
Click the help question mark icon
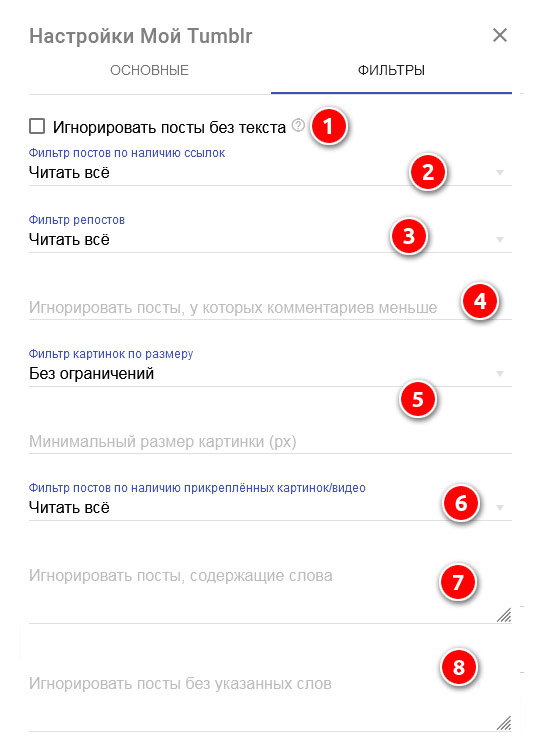pos(298,126)
